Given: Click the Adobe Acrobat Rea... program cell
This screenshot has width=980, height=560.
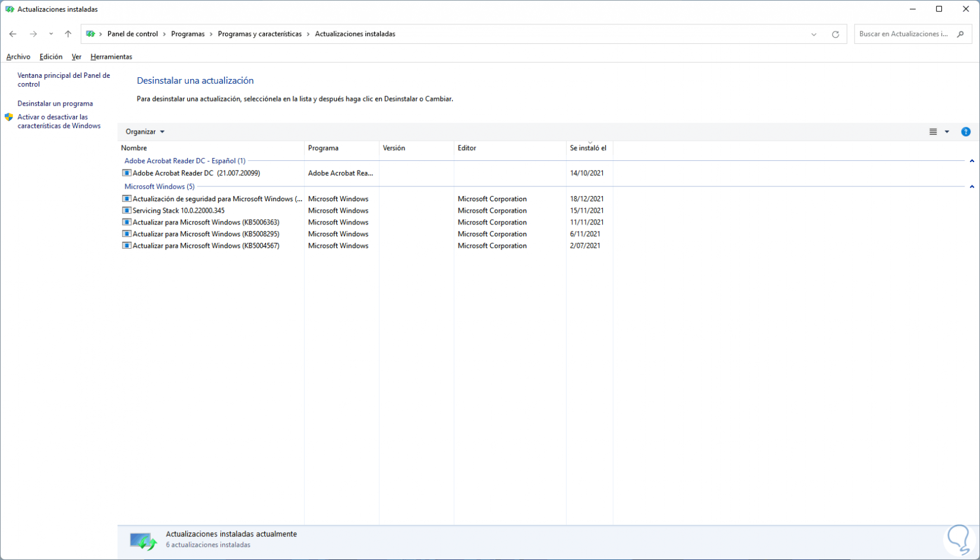Looking at the screenshot, I should click(340, 173).
